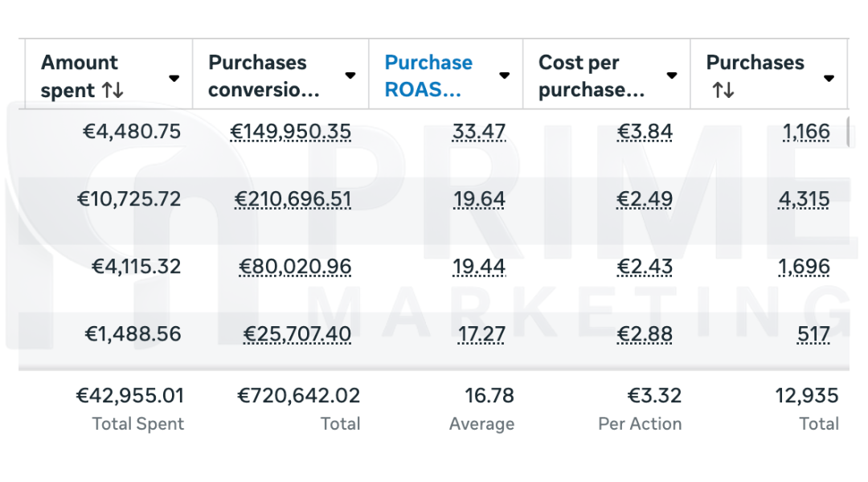Click sort arrows under Purchases header
Image resolution: width=868 pixels, height=482 pixels.
pyautogui.click(x=723, y=91)
